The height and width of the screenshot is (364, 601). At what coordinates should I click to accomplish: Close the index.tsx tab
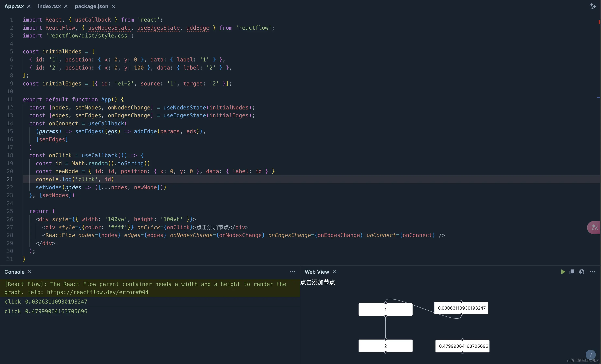pyautogui.click(x=66, y=6)
